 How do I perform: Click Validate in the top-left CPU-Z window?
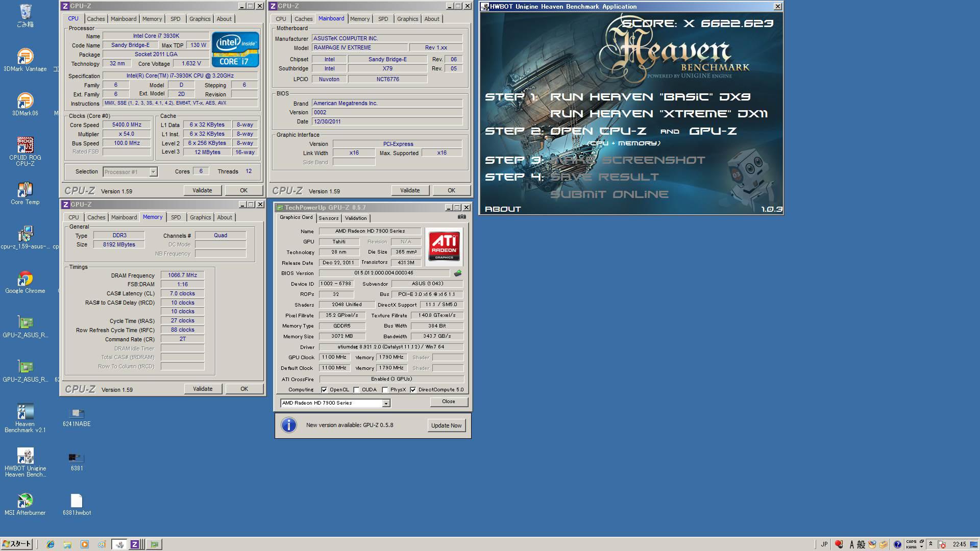pos(202,190)
